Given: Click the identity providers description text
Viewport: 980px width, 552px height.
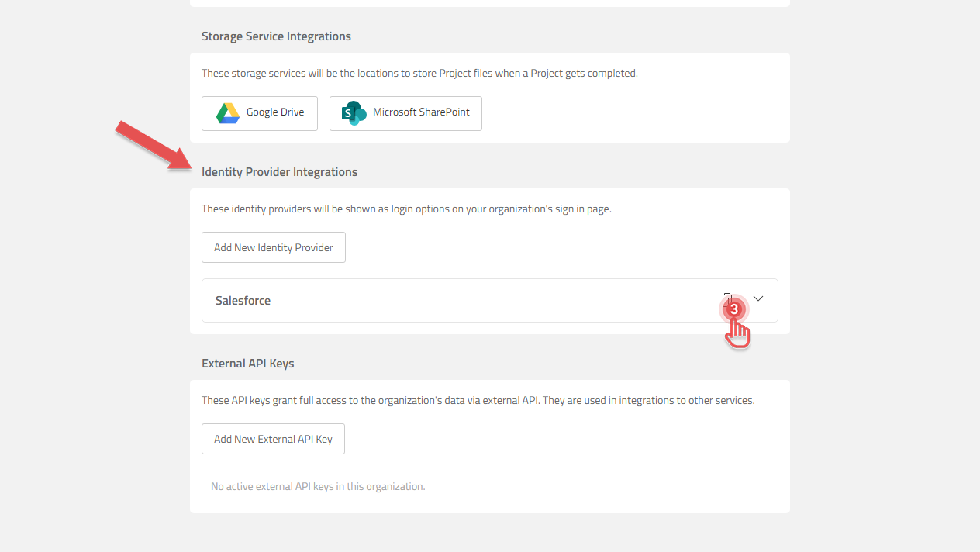Looking at the screenshot, I should click(x=406, y=209).
